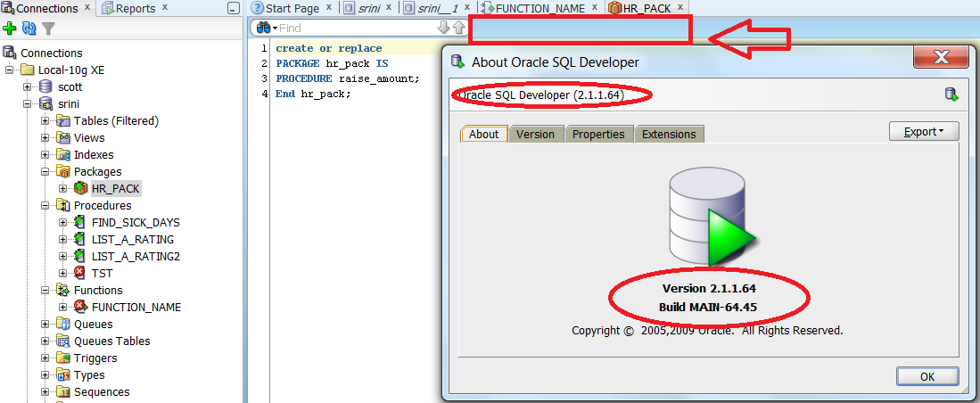Click the FUNCTION_NAME error icon in tree
The width and height of the screenshot is (980, 403).
click(80, 307)
